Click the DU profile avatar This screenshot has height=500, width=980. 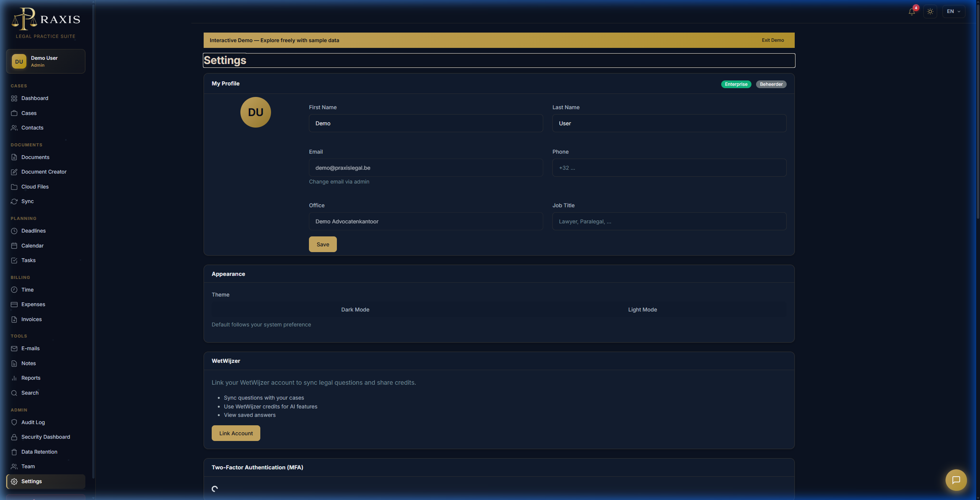coord(256,112)
